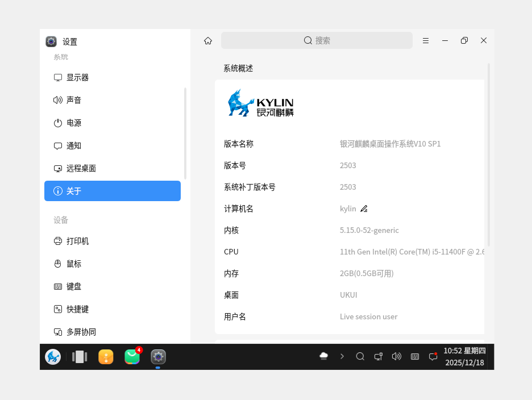Viewport: 532px width, 400px height.
Task: Click desktop value UKUI
Action: coord(348,295)
